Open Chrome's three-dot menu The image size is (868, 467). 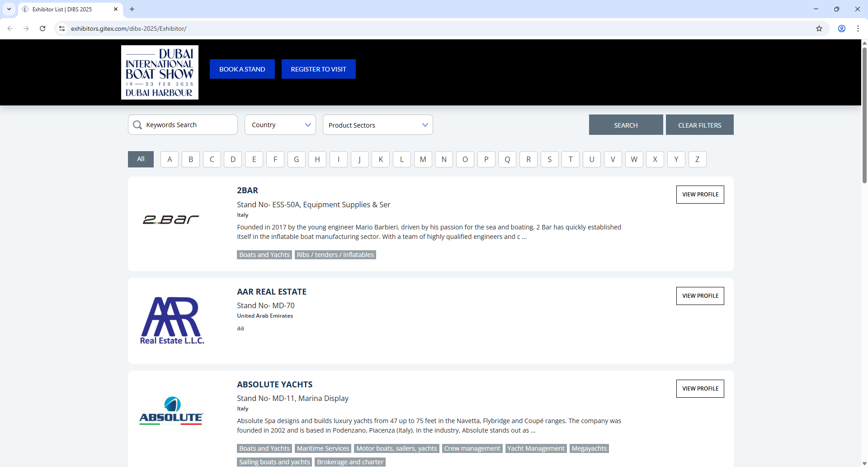(x=858, y=29)
